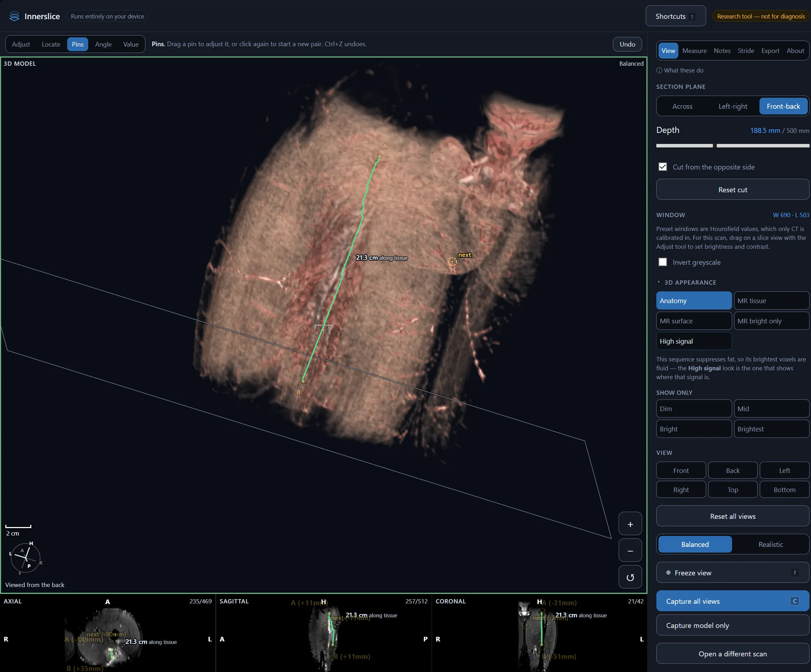Open the Measure tab

pyautogui.click(x=694, y=50)
